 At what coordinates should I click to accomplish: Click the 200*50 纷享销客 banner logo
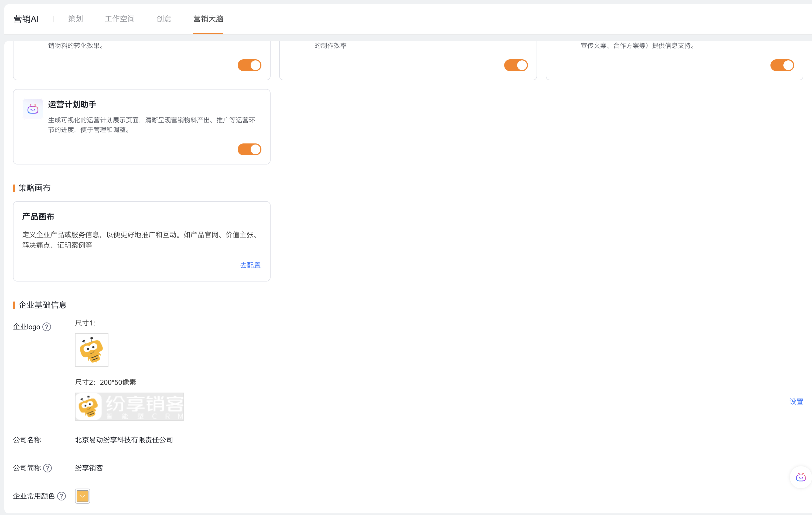click(x=129, y=407)
